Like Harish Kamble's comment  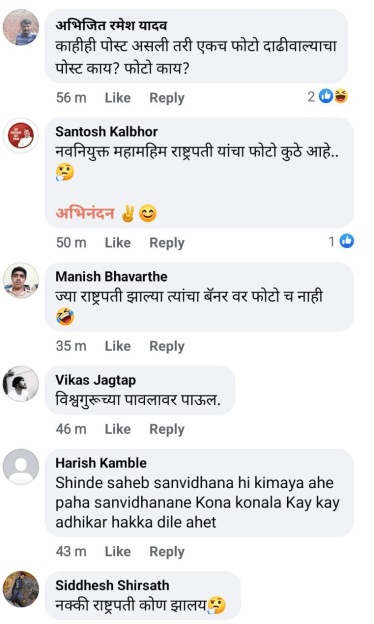(117, 552)
